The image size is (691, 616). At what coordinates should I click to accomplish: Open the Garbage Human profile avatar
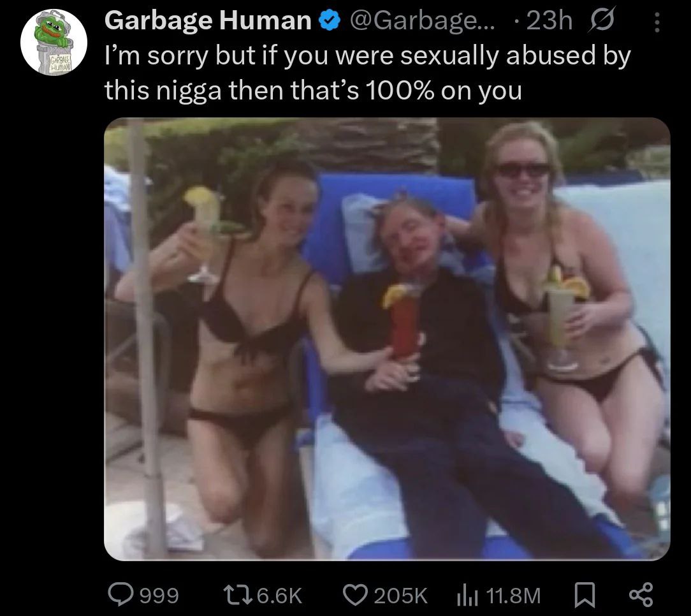click(x=54, y=42)
